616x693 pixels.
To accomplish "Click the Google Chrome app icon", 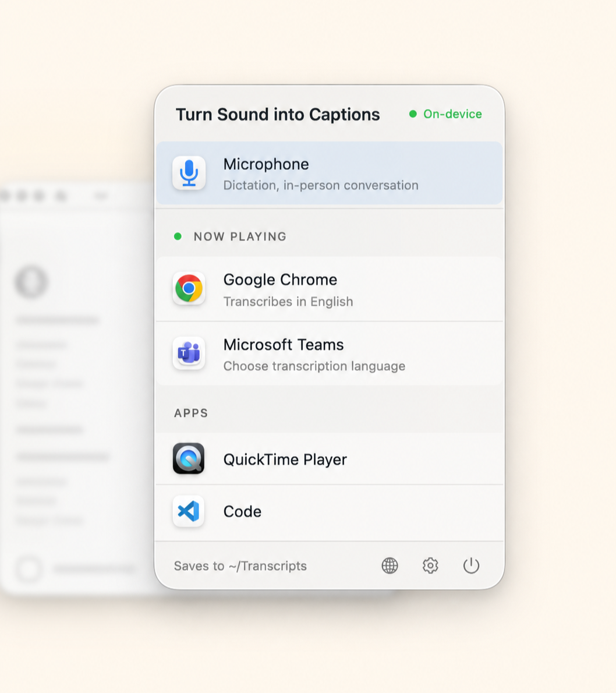I will click(189, 288).
